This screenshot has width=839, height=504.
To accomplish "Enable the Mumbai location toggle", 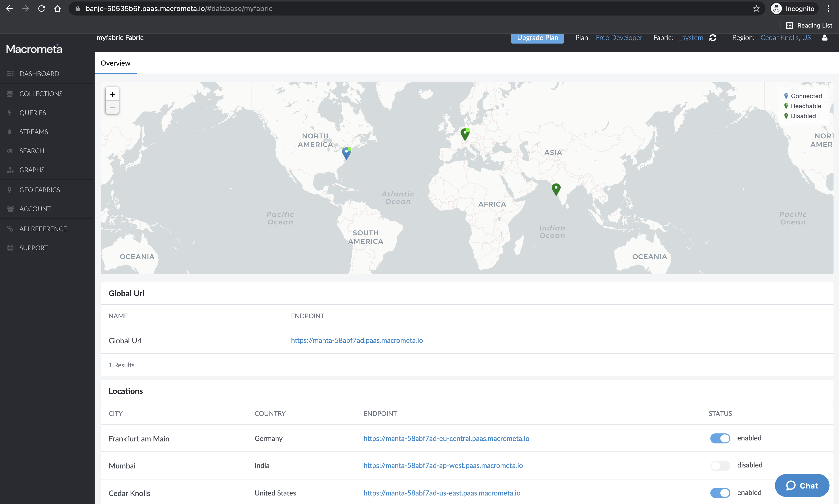I will coord(720,465).
